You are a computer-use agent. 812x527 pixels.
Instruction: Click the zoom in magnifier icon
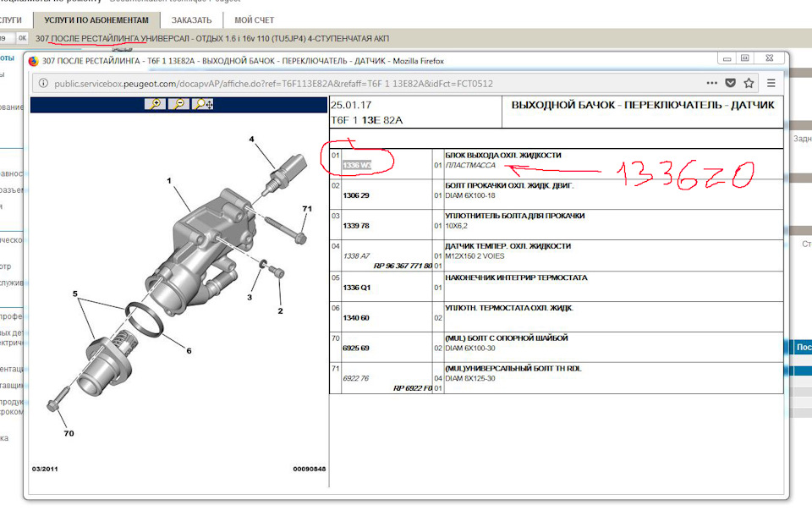[x=155, y=104]
